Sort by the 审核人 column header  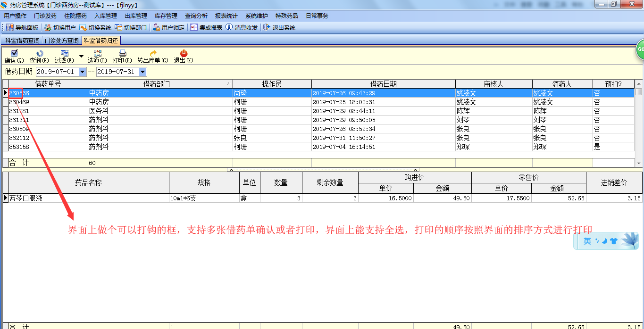494,84
